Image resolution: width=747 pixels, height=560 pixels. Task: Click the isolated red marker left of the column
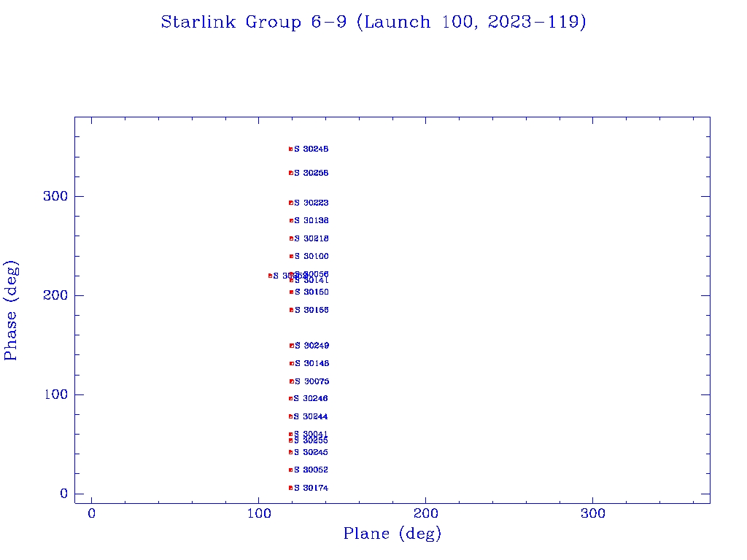[x=270, y=276]
